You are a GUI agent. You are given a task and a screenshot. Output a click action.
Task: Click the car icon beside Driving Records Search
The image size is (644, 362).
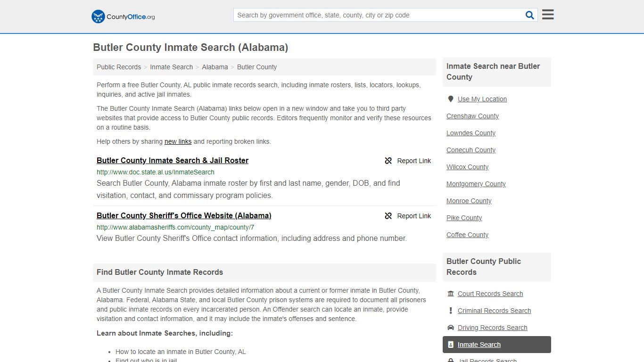[451, 328]
